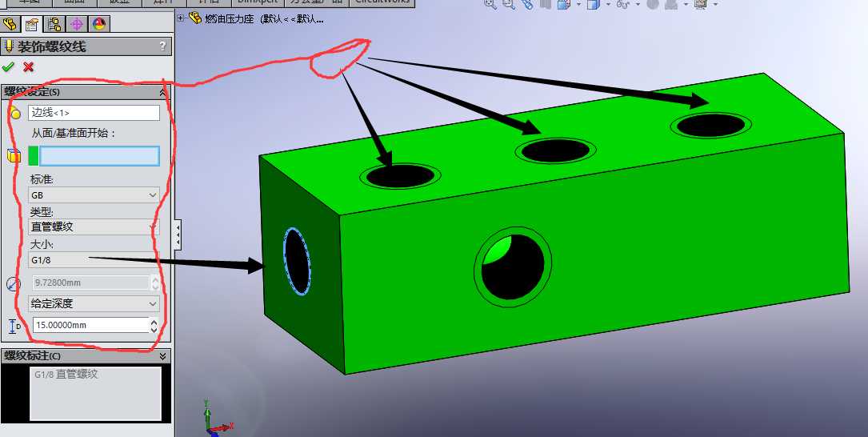
Task: Click the G1/8 直管螺纹 callout box
Action: click(x=95, y=393)
